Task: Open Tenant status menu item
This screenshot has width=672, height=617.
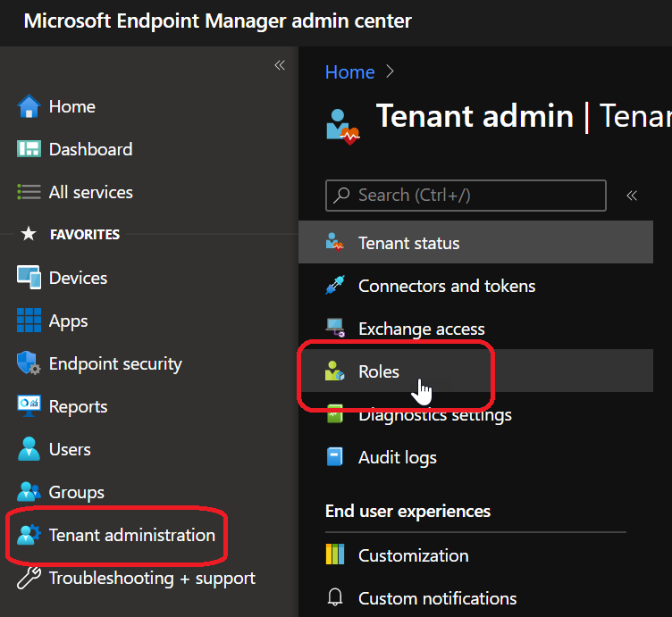Action: tap(408, 243)
